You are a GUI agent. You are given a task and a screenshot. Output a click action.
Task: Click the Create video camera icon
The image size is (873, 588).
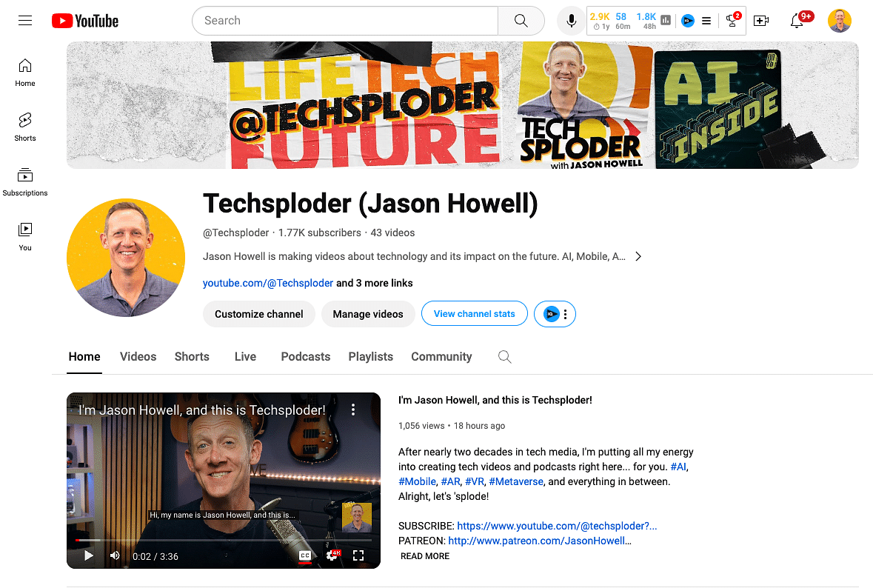point(760,21)
